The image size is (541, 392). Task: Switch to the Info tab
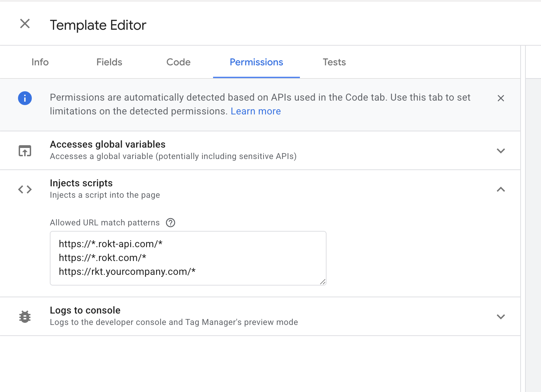pyautogui.click(x=40, y=62)
